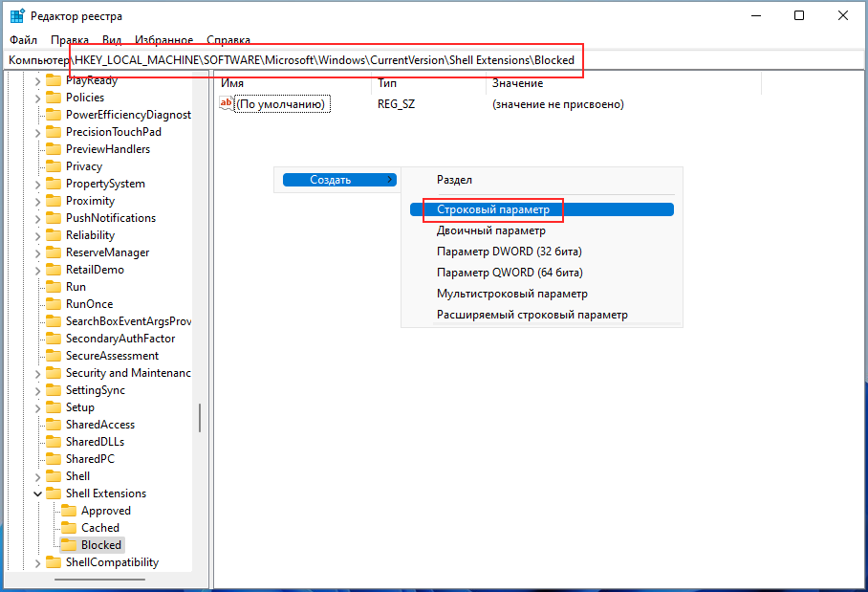Click the Policies folder icon
Image resolution: width=868 pixels, height=592 pixels.
pyautogui.click(x=54, y=98)
